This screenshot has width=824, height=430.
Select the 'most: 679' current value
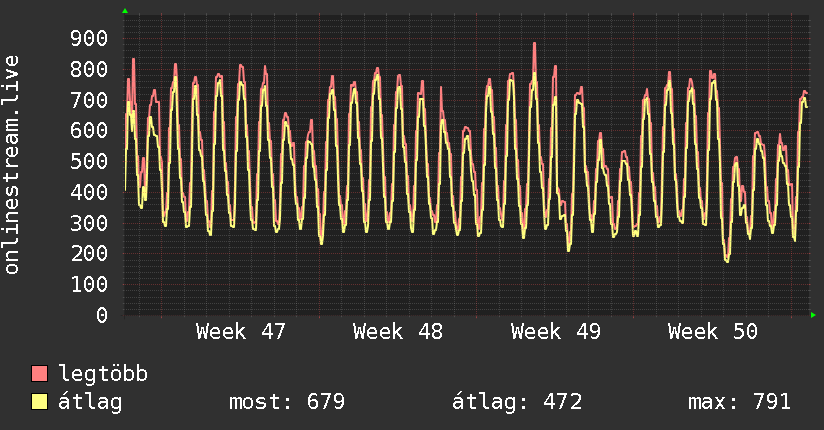click(x=287, y=402)
